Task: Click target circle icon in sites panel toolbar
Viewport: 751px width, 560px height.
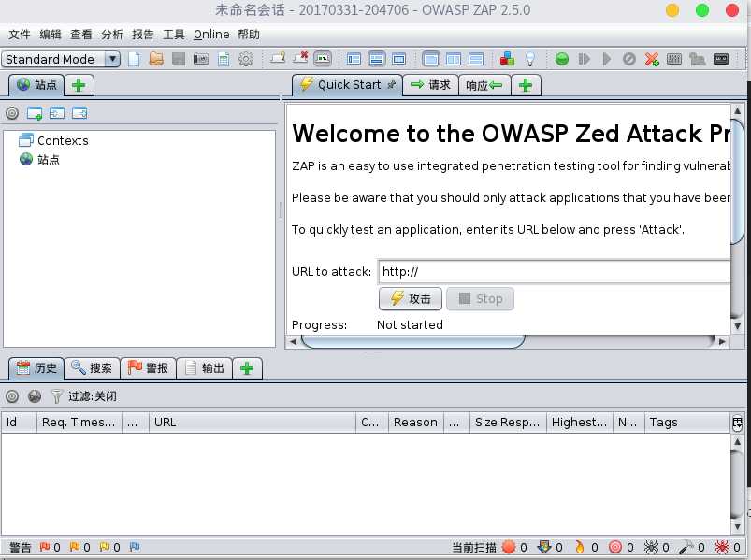Action: point(12,113)
